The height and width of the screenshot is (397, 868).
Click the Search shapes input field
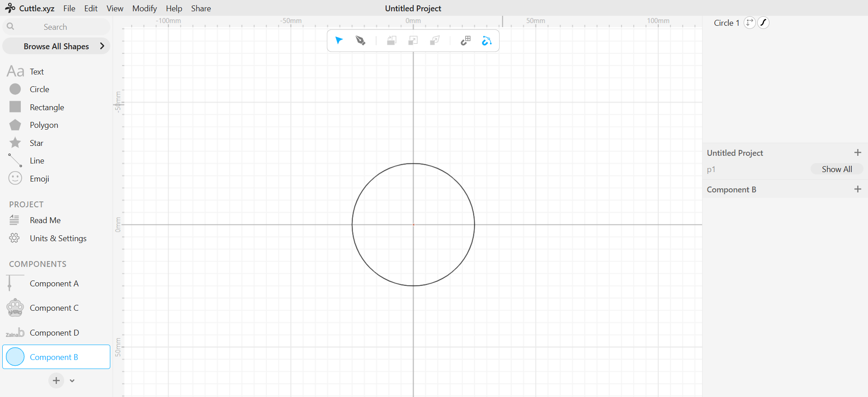pos(56,27)
